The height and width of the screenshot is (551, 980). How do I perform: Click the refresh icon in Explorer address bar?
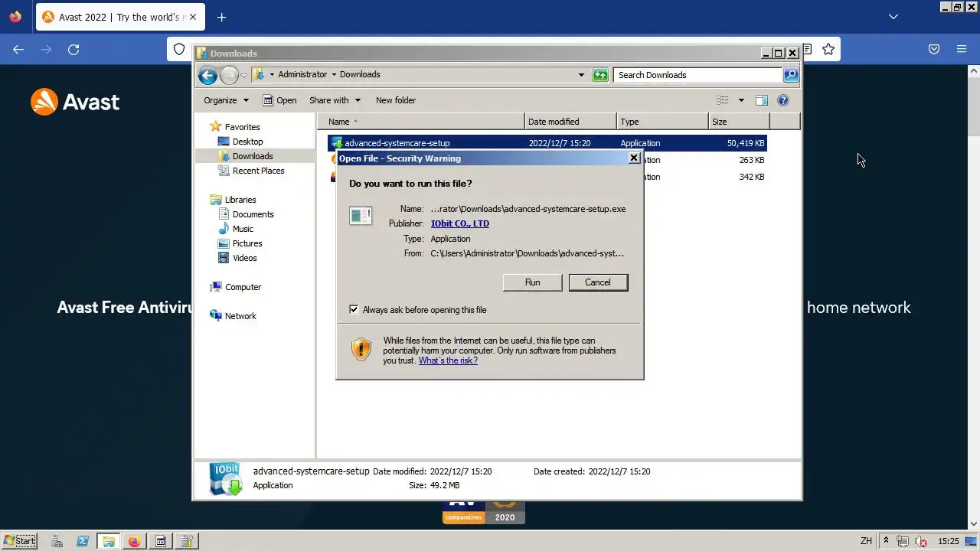[x=600, y=75]
